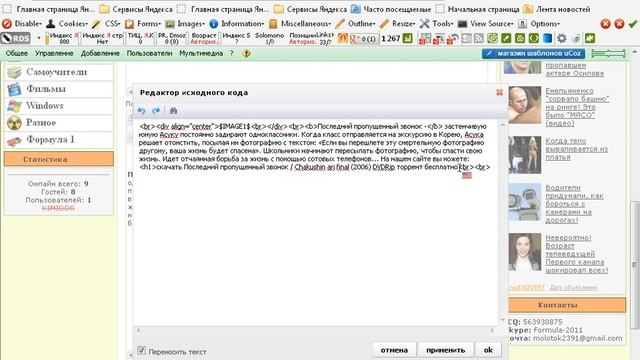The width and height of the screenshot is (640, 360).
Task: Open news link 'Водители придумали, как бороться с камерами'
Action: coord(574,204)
